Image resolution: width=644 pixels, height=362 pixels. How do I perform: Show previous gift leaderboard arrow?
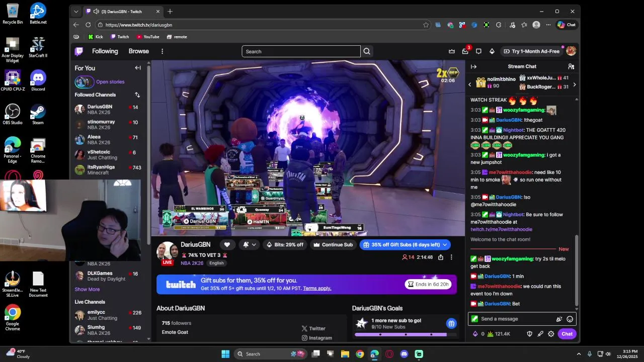point(470,84)
